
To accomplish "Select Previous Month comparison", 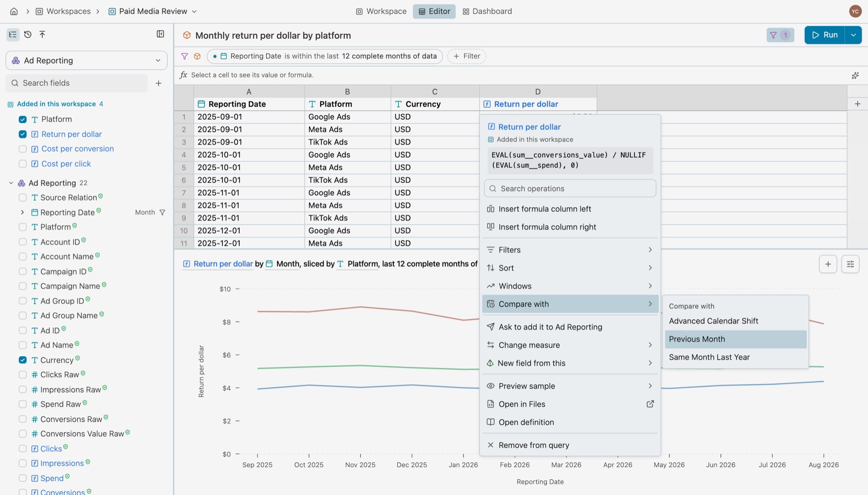I will tap(735, 339).
